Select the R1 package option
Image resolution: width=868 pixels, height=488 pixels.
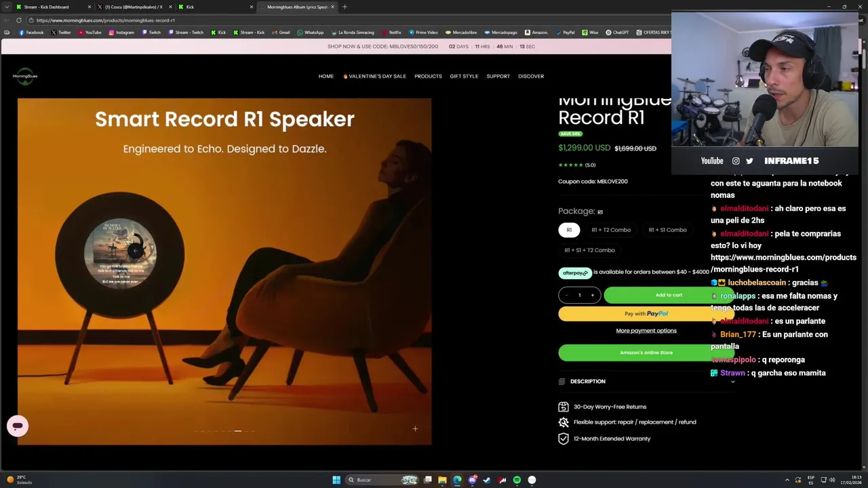569,230
